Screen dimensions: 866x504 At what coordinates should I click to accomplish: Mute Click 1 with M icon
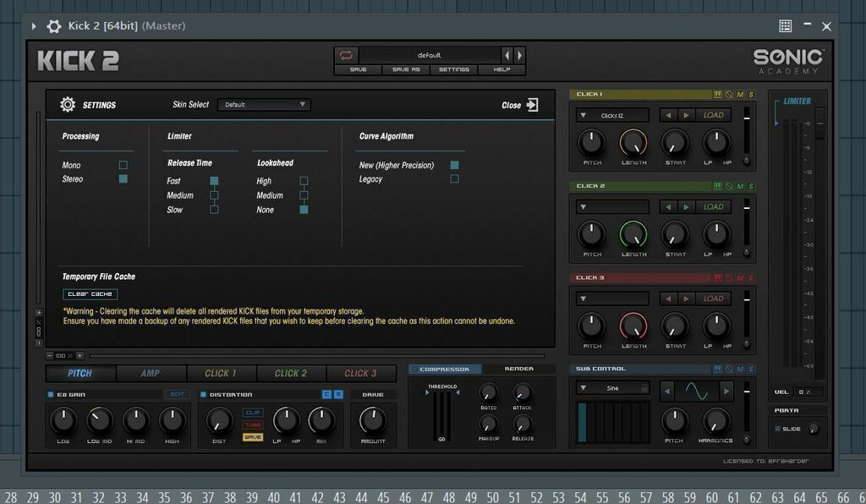click(740, 95)
